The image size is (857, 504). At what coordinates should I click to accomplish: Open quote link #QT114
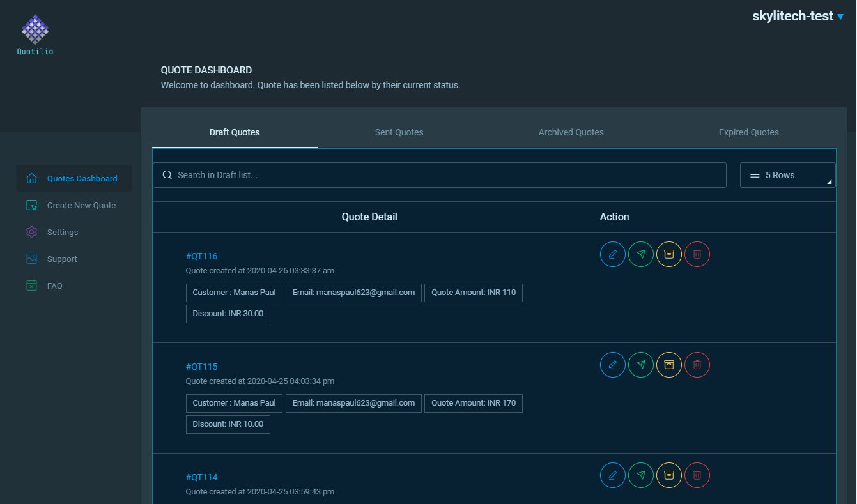(x=201, y=477)
